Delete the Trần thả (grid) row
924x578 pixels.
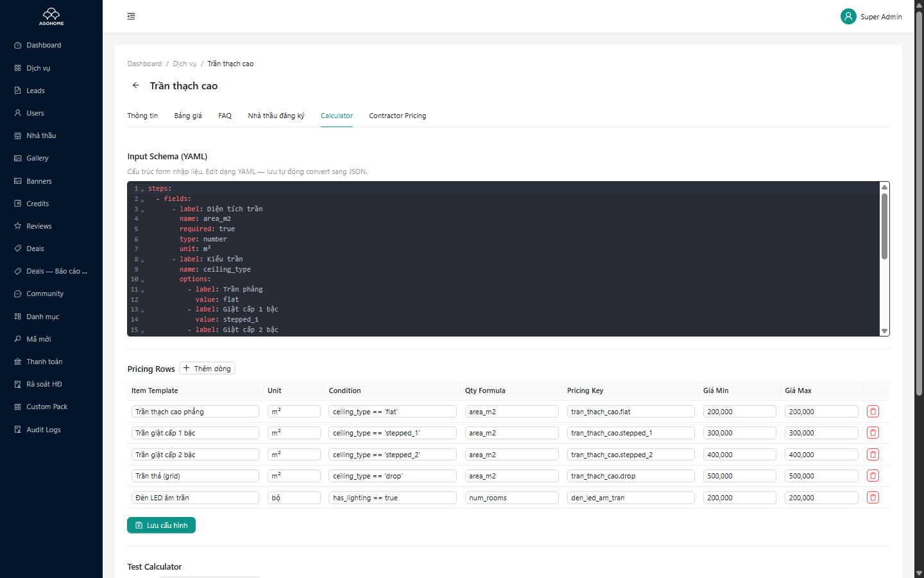coord(873,476)
